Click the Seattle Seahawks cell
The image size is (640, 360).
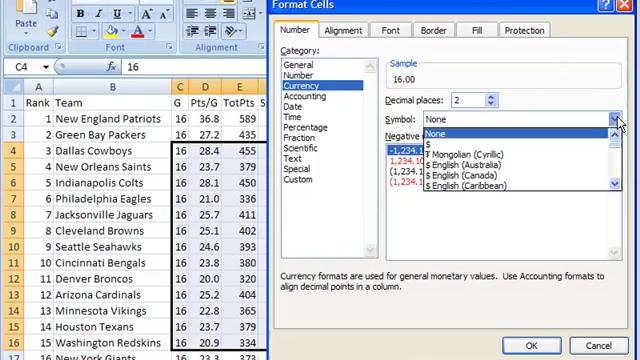coord(112,247)
